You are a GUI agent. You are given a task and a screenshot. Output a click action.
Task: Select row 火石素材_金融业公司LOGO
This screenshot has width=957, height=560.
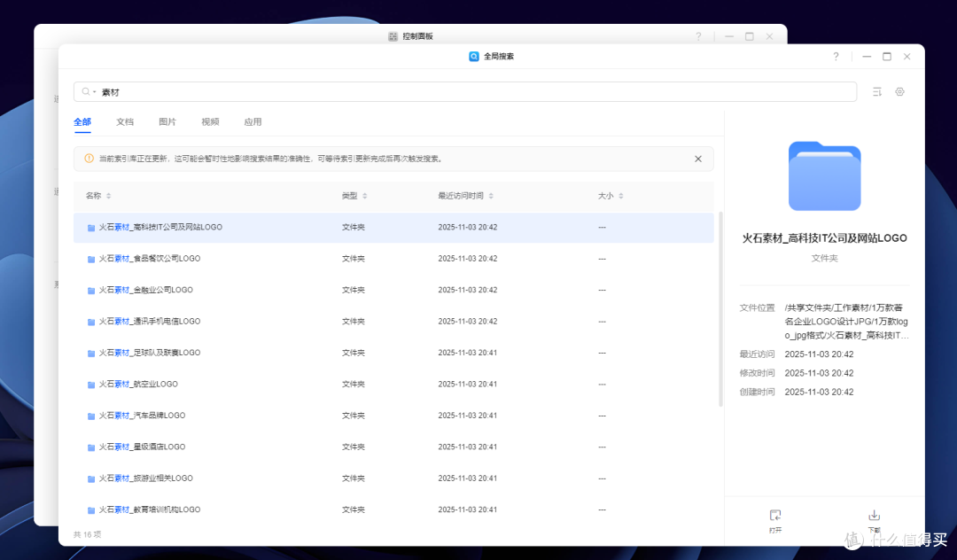click(x=393, y=290)
